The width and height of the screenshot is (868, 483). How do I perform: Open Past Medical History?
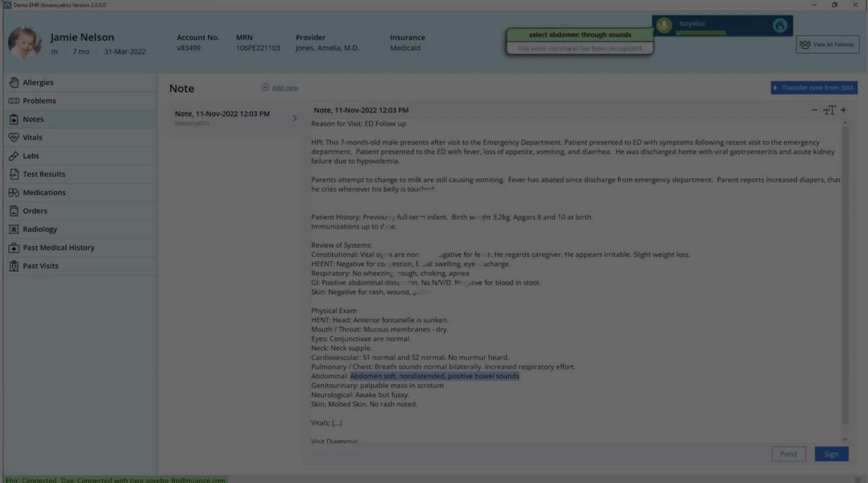tap(79, 248)
